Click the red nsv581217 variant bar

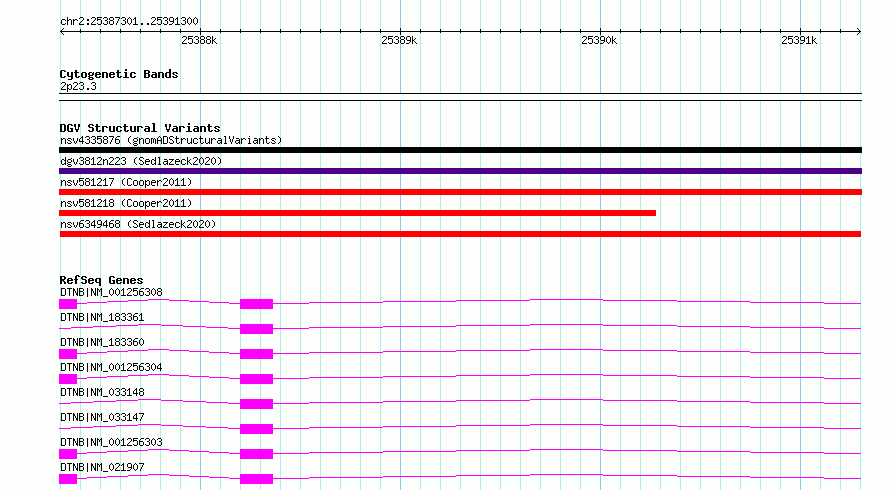tap(460, 192)
